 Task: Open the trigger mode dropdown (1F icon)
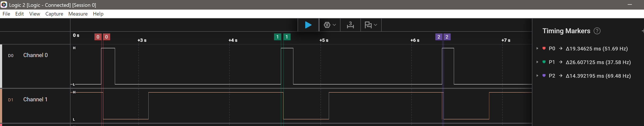coord(329,25)
